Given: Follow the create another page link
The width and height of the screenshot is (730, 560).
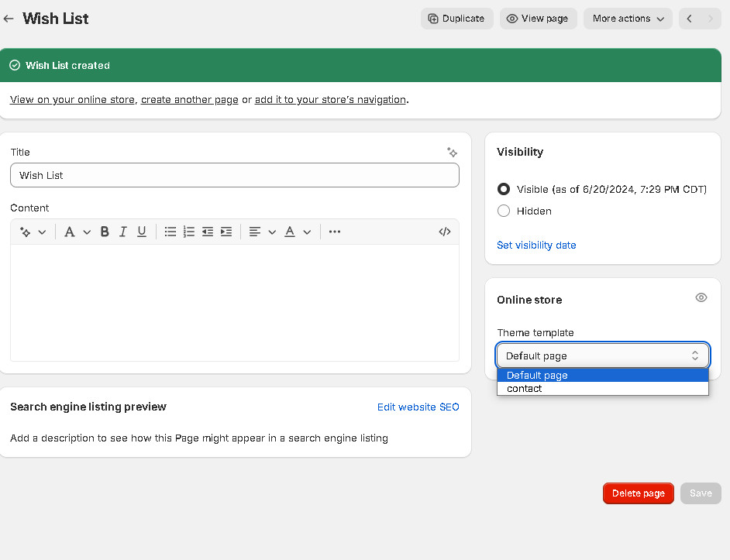Looking at the screenshot, I should 190,100.
